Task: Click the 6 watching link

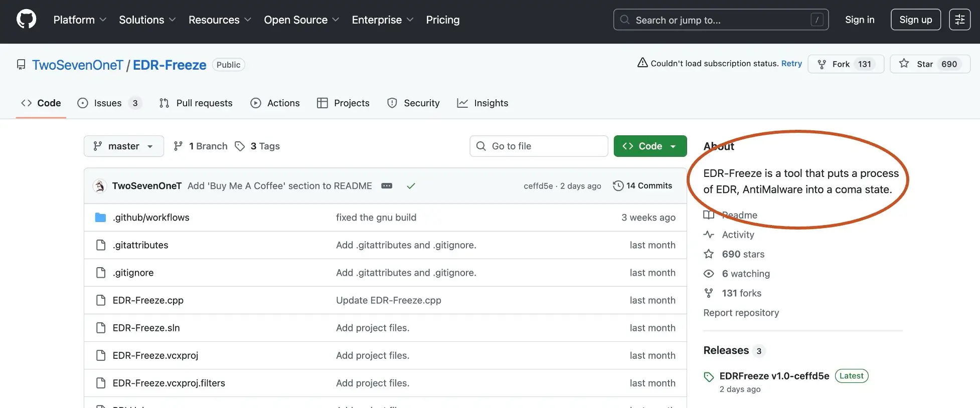Action: pyautogui.click(x=746, y=274)
